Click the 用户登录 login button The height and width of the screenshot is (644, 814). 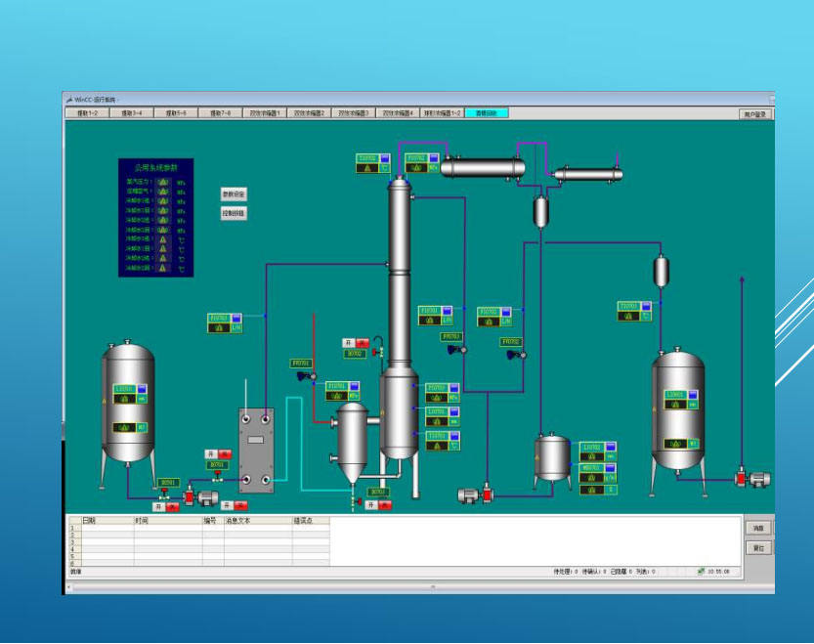click(755, 114)
